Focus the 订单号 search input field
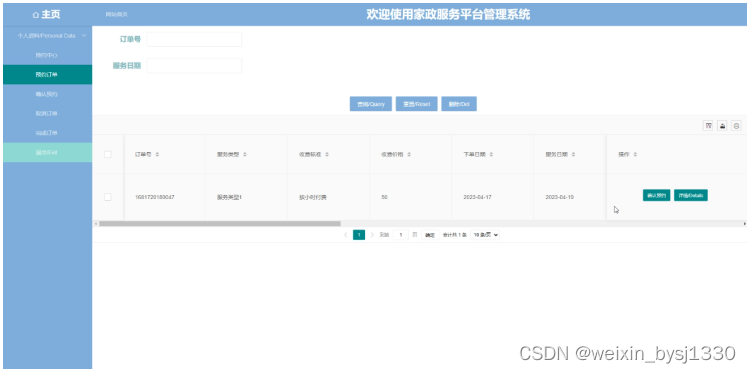Viewport: 751px width, 373px height. click(x=194, y=39)
